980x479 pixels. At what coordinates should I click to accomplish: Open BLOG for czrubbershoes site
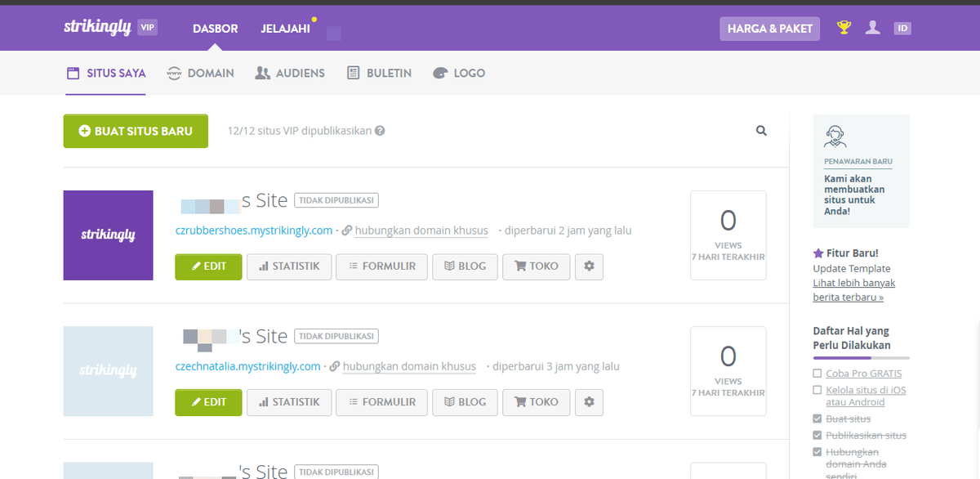point(465,266)
